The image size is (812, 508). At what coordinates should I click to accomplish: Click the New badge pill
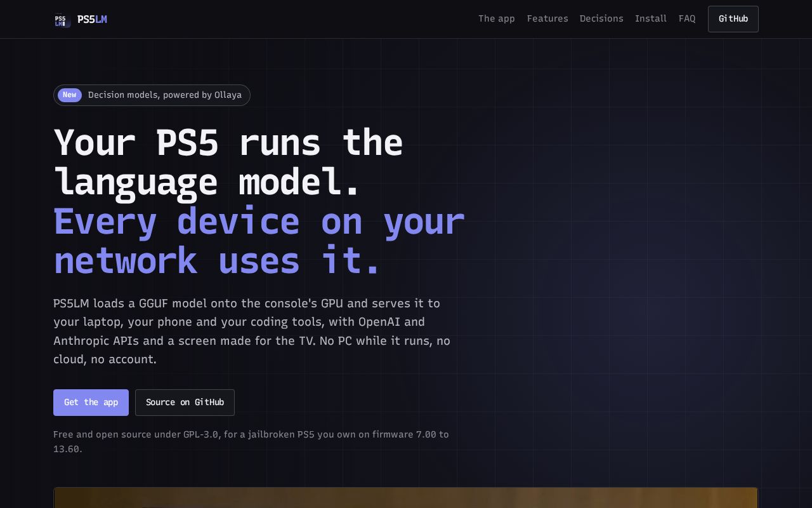pyautogui.click(x=70, y=95)
